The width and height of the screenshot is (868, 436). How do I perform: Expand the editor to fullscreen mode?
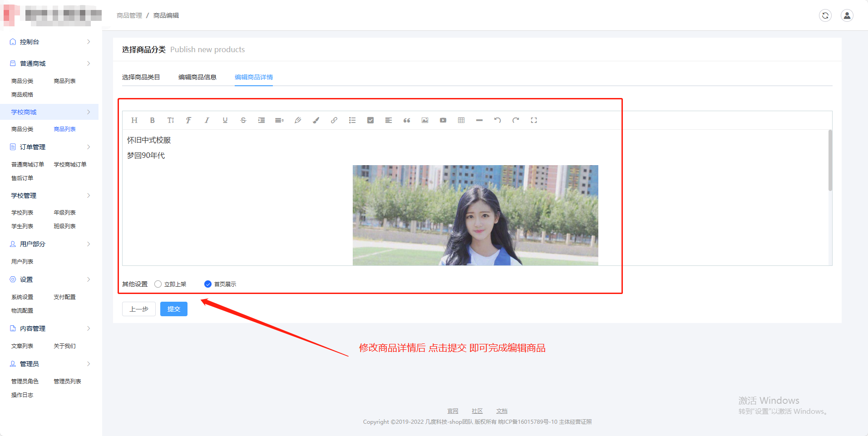coord(534,120)
